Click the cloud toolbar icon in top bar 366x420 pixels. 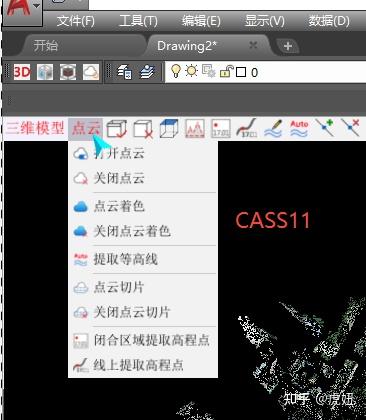click(x=91, y=72)
